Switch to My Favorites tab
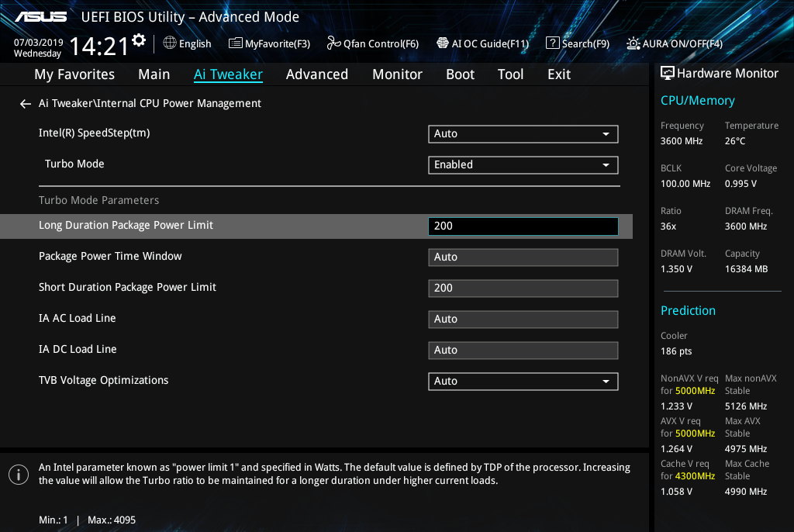 click(x=74, y=74)
